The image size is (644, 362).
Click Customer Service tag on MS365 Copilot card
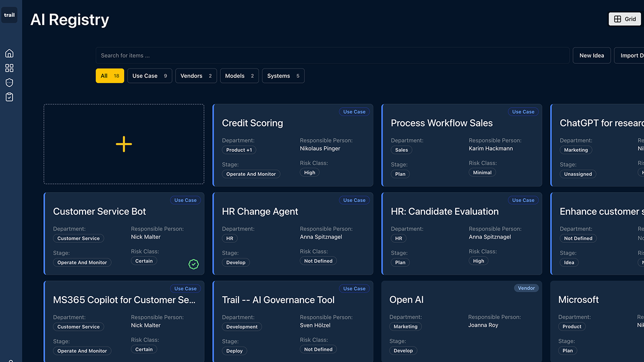[78, 327]
